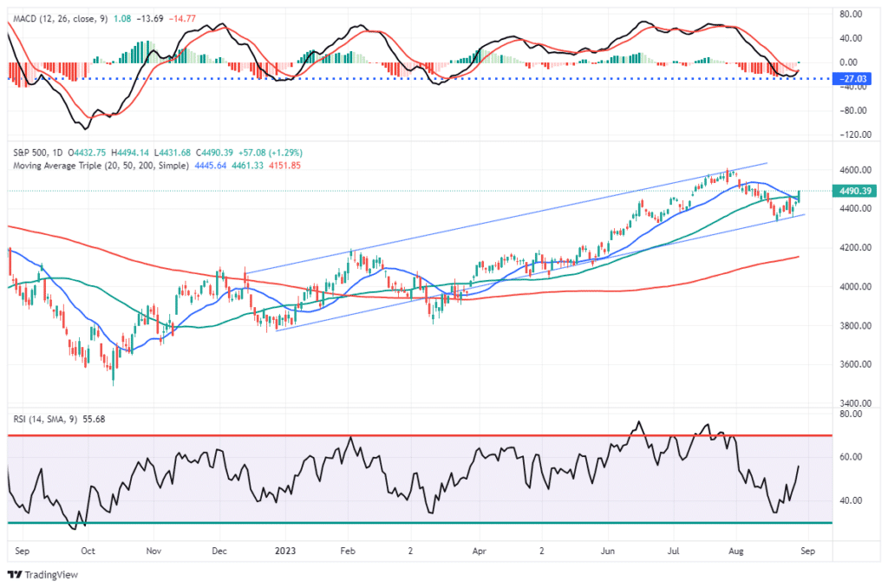This screenshot has width=888, height=588.
Task: Click the open value O4432.75
Action: pos(87,153)
